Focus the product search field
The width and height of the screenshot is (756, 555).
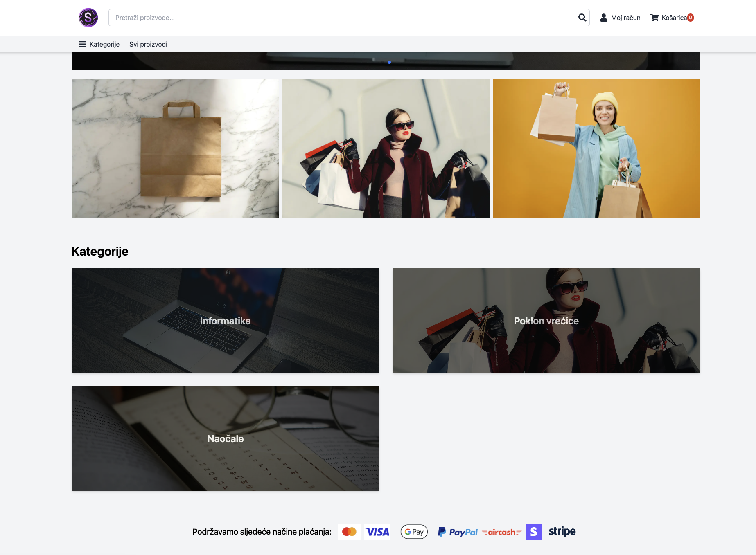pos(349,18)
